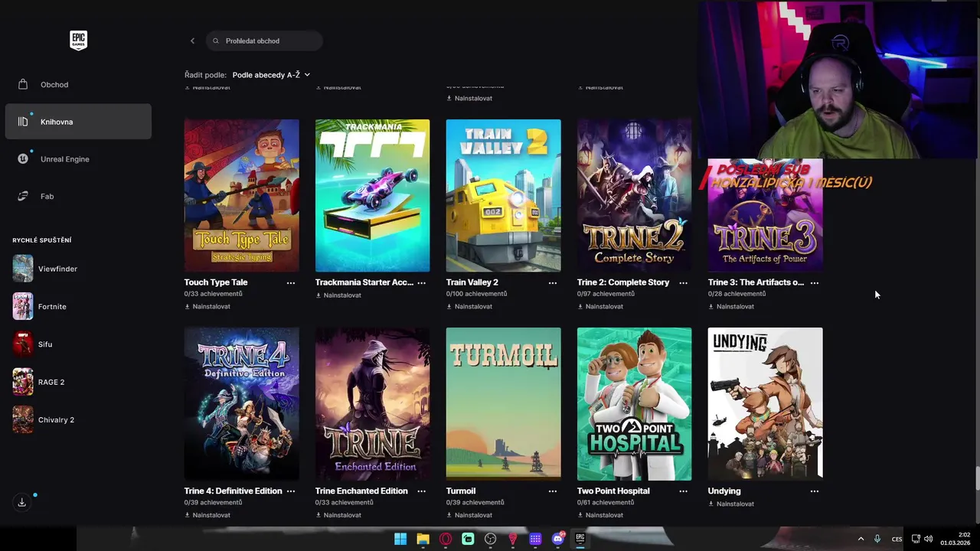Open Trackmania cover thumbnail
Screen dimensions: 980x551
(x=373, y=195)
